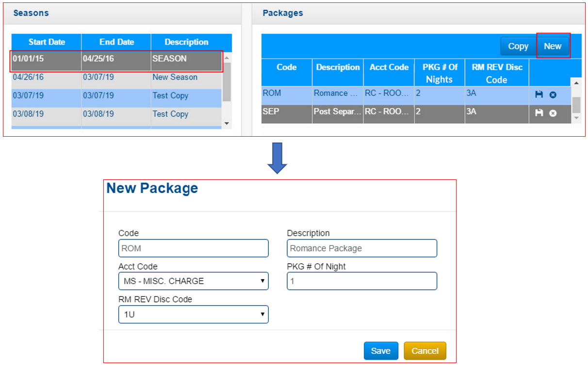The height and width of the screenshot is (365, 588).
Task: Open the RM REV Disc Code dropdown
Action: point(193,314)
